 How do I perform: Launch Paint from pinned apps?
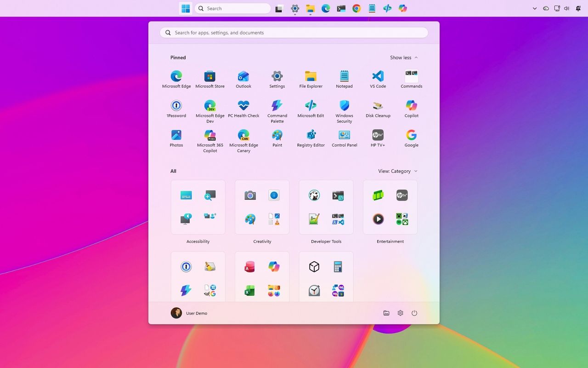(277, 138)
